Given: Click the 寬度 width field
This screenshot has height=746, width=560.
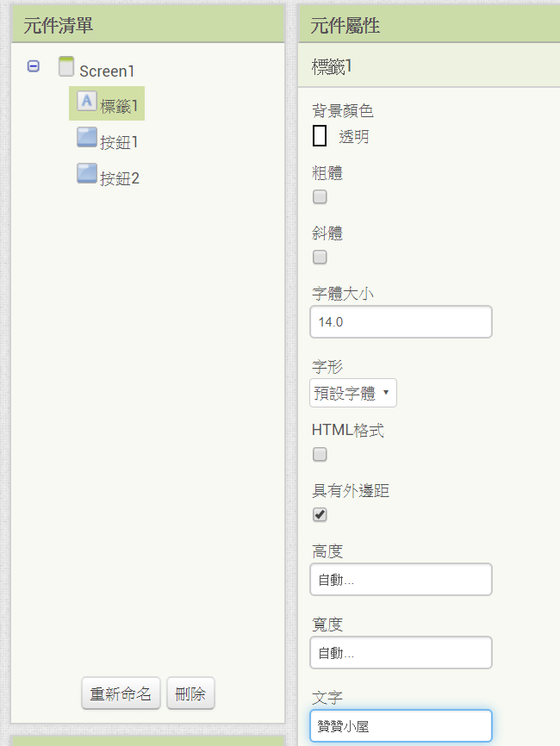Looking at the screenshot, I should 401,653.
